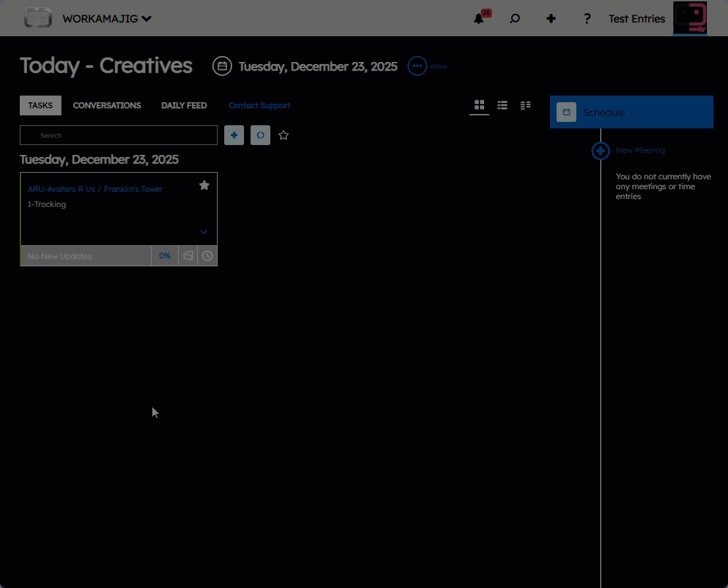Image resolution: width=728 pixels, height=588 pixels.
Task: Click the 1-Tracking task name
Action: coord(46,204)
